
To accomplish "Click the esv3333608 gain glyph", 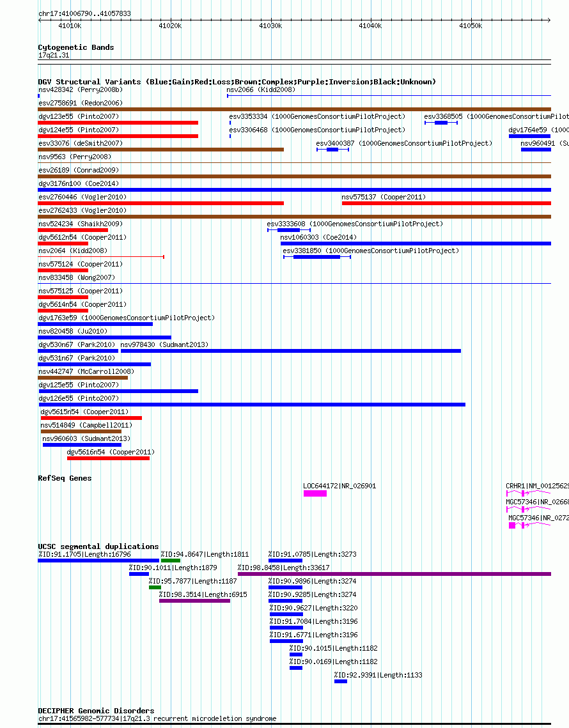I will point(289,230).
